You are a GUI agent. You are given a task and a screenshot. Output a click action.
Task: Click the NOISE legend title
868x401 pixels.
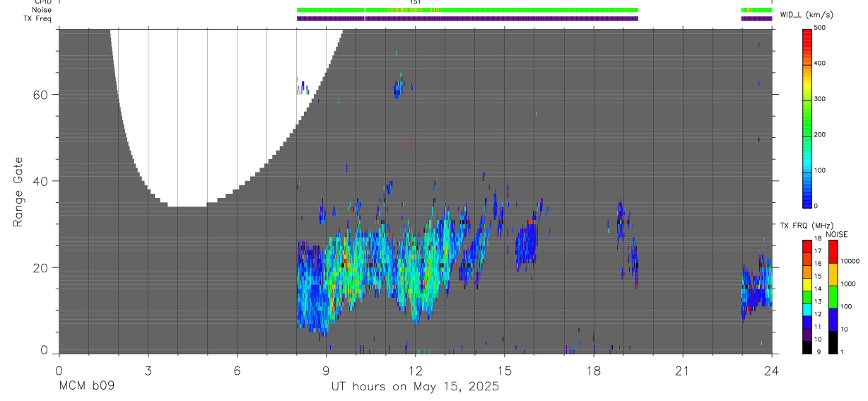pyautogui.click(x=837, y=234)
